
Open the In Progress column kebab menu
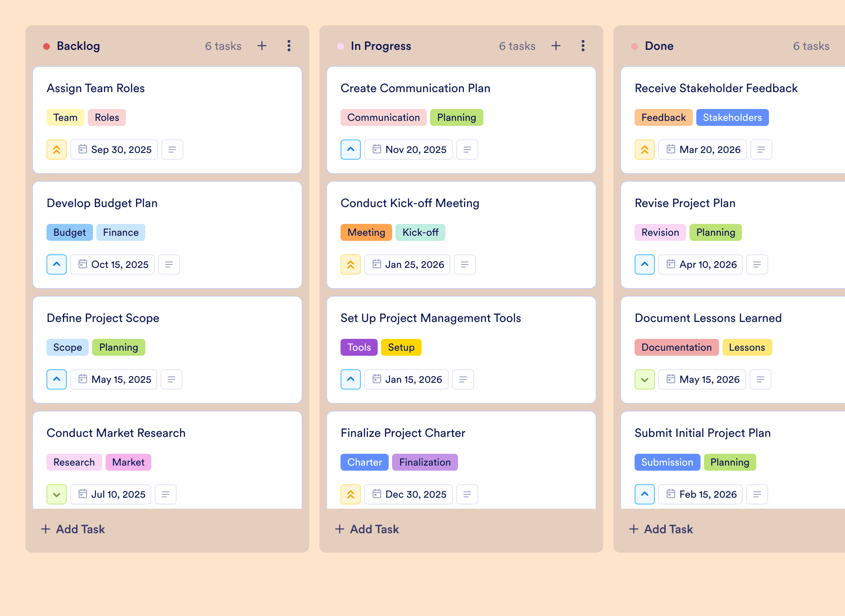click(x=583, y=46)
